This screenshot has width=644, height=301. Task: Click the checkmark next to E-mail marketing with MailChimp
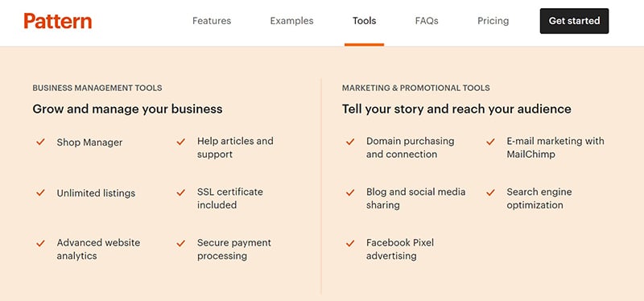(x=490, y=142)
